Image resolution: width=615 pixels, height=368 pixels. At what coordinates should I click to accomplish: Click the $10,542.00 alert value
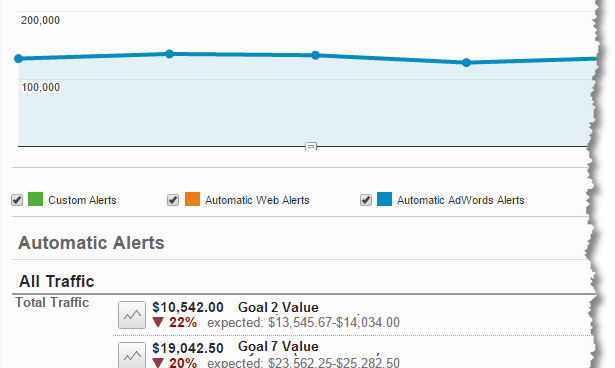click(x=188, y=307)
